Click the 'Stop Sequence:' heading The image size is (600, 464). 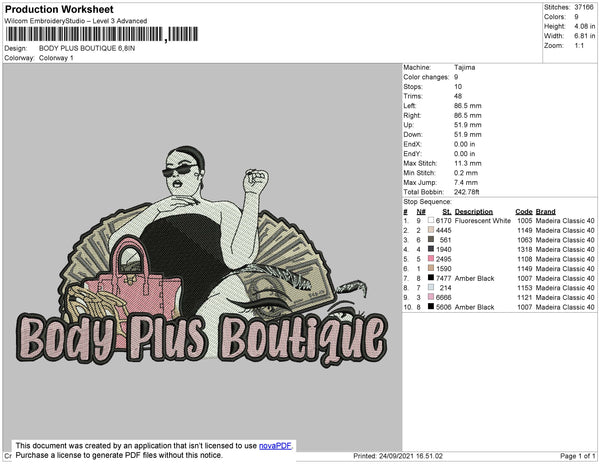427,202
